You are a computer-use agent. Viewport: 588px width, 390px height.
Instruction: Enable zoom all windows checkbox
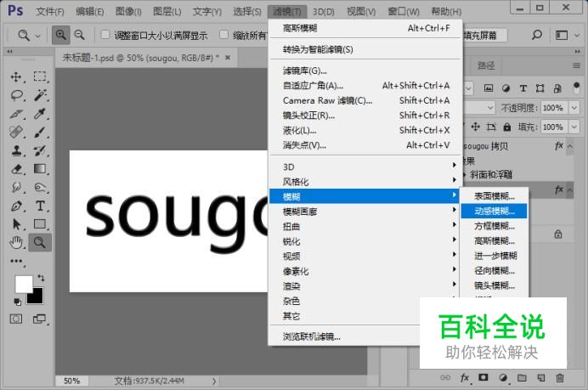[x=223, y=35]
